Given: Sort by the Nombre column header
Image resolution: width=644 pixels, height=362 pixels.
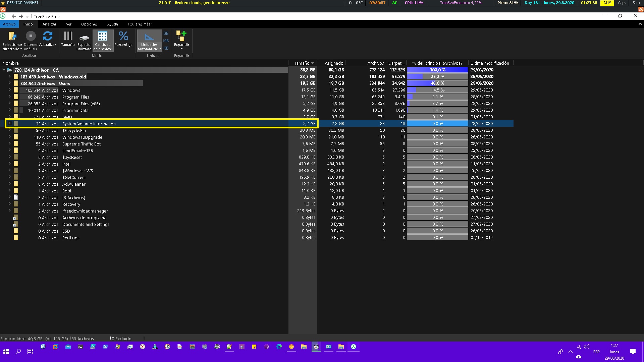Looking at the screenshot, I should click(x=144, y=63).
